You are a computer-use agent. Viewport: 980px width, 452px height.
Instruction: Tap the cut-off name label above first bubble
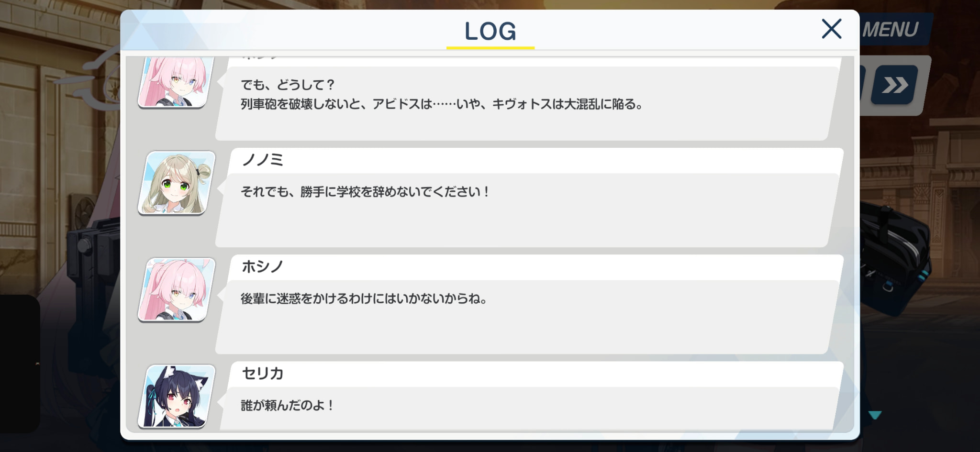click(260, 57)
